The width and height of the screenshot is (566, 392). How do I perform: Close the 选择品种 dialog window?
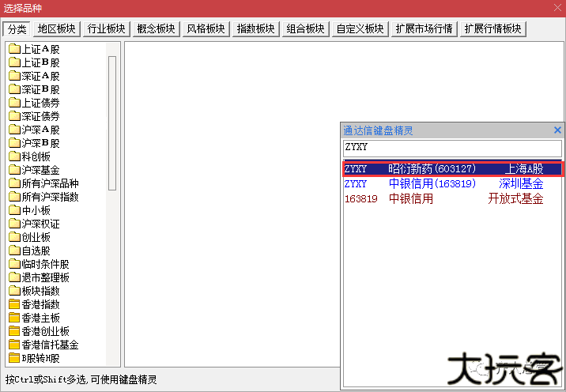(x=557, y=8)
